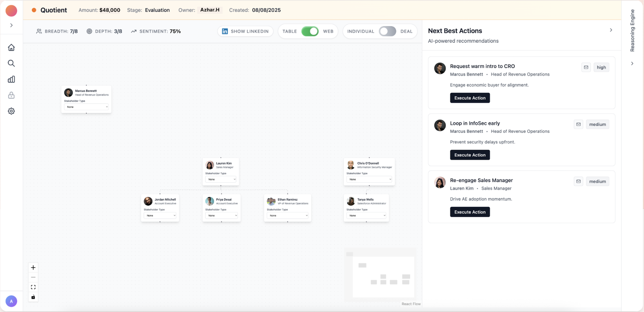Switch the mode toggle from Individual to Deal
The width and height of the screenshot is (644, 312).
pos(388,31)
